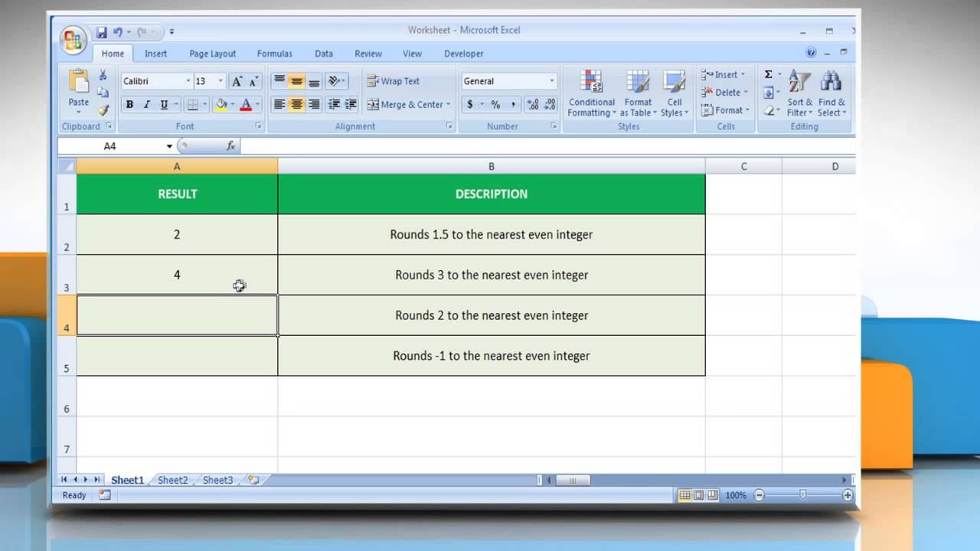Toggle Wrap Text on
Viewport: 980px width, 551px height.
click(x=393, y=81)
